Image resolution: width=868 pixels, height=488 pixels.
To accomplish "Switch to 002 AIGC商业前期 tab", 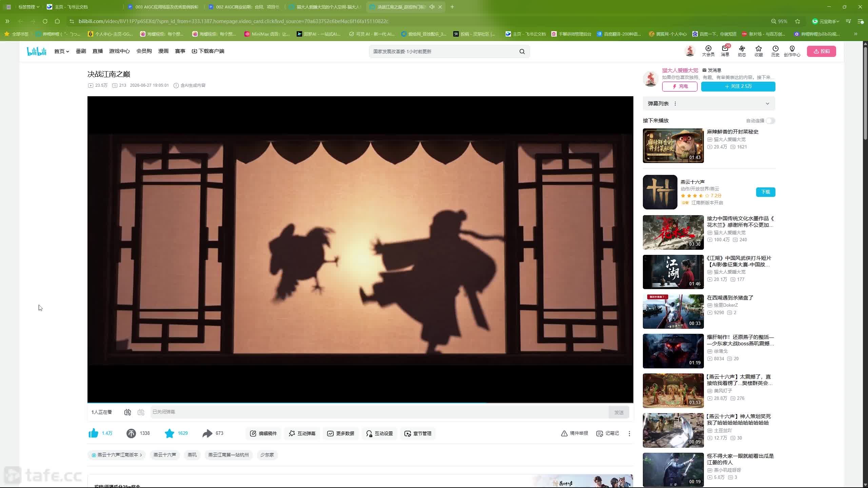I will pos(244,7).
